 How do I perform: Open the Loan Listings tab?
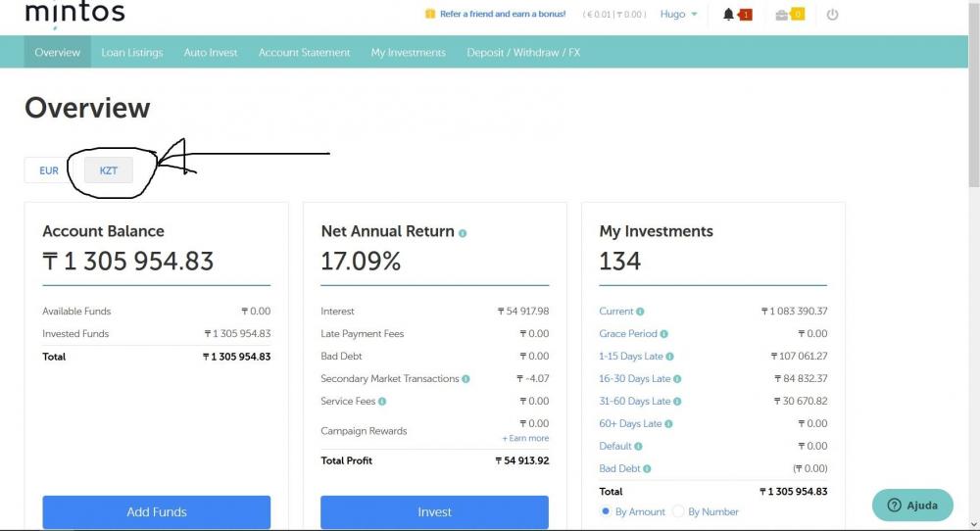click(x=131, y=53)
